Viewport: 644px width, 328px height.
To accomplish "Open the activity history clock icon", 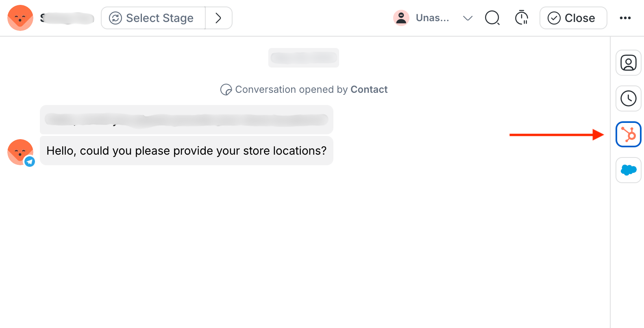I will click(x=628, y=98).
